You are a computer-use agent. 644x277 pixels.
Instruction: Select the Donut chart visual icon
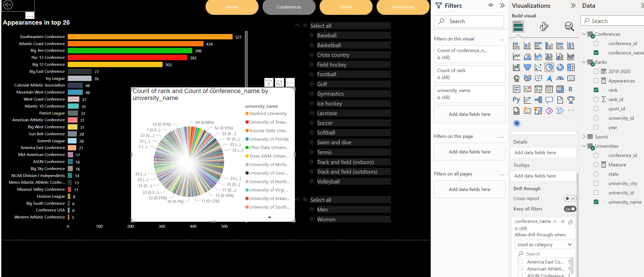pos(560,67)
